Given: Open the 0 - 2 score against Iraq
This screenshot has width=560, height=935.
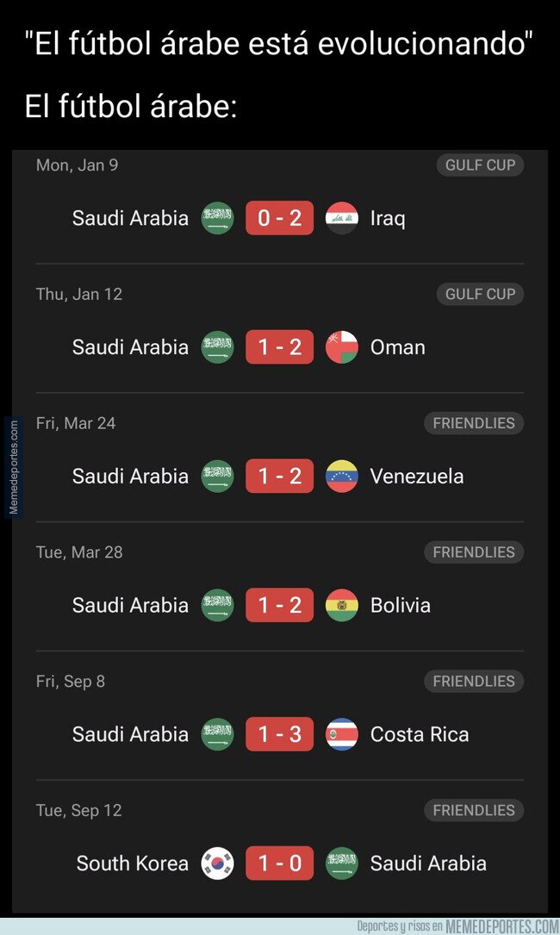Looking at the screenshot, I should click(x=280, y=218).
